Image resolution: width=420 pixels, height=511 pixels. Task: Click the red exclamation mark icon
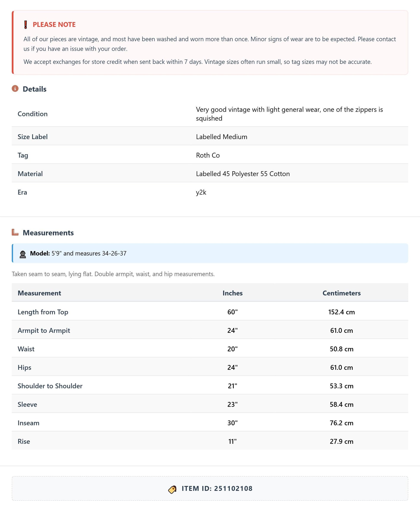point(26,24)
